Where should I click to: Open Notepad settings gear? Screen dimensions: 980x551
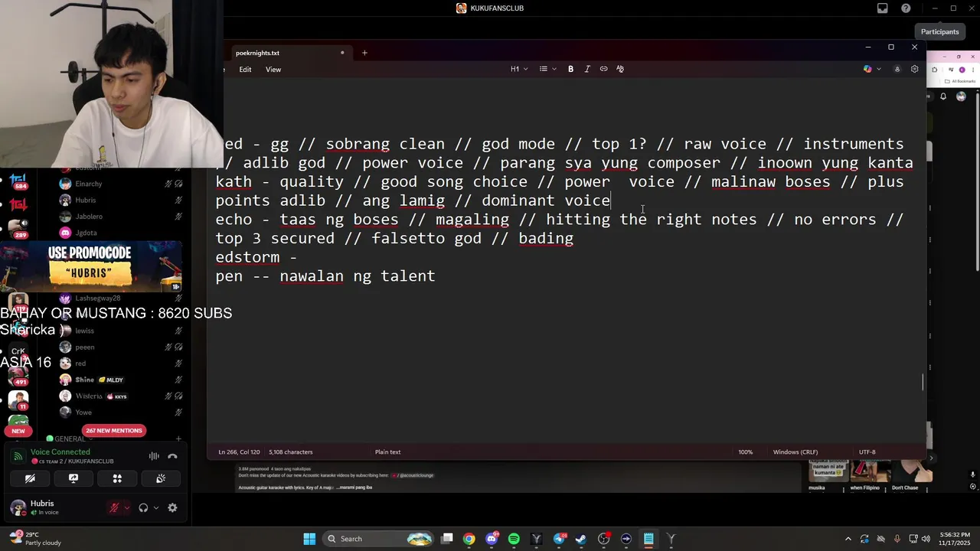(x=914, y=69)
